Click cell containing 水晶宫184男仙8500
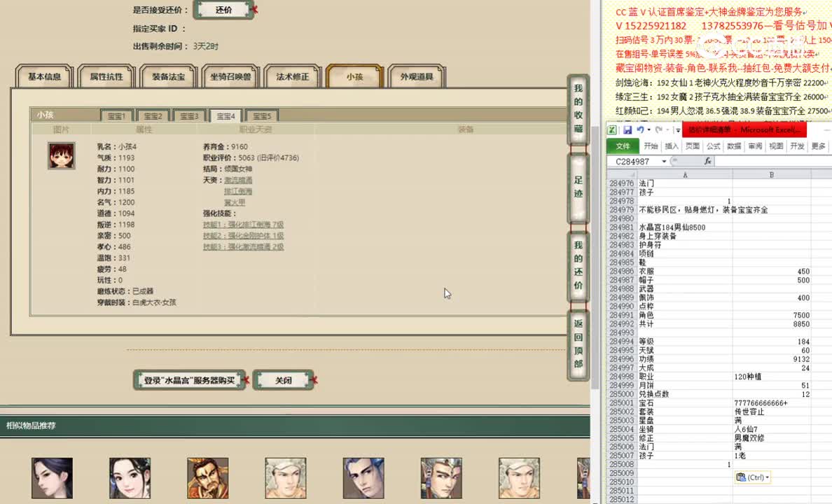Viewport: 832px width, 504px height. [x=685, y=227]
